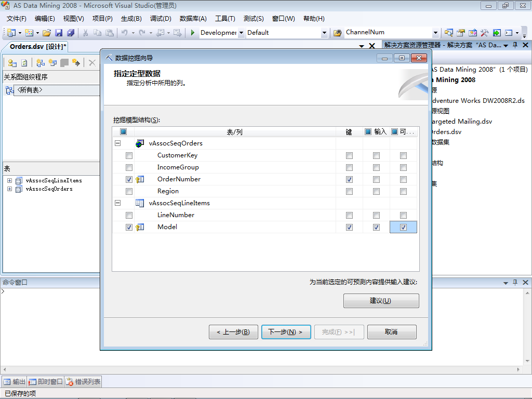This screenshot has height=399, width=532.
Task: Click the Paste toolbar icon
Action: click(109, 33)
